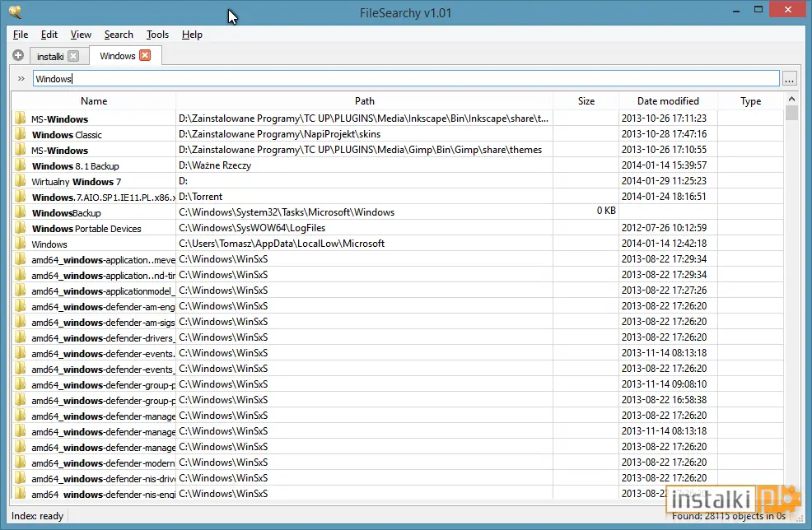
Task: Click date 2014-01-29 11:25:23
Action: click(x=664, y=180)
